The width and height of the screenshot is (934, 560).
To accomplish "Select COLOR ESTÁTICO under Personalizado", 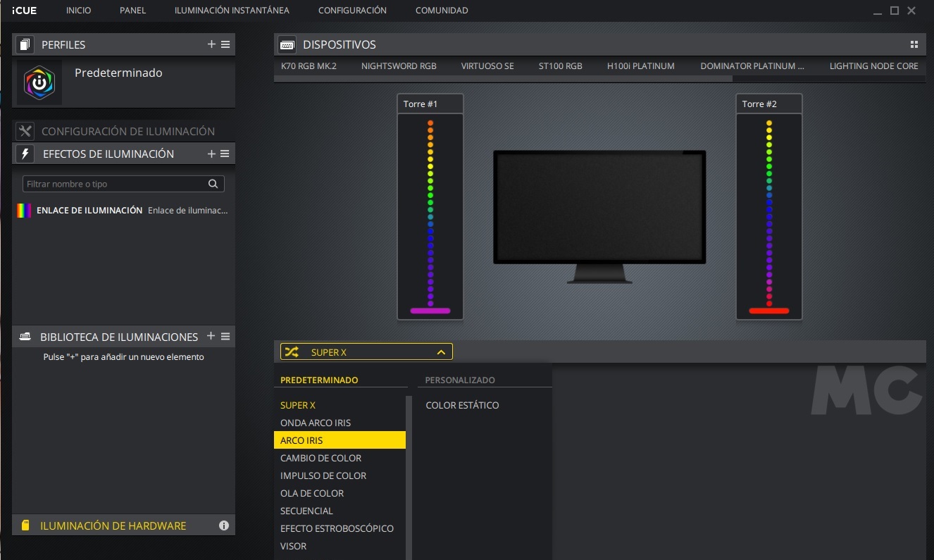I will 462,405.
